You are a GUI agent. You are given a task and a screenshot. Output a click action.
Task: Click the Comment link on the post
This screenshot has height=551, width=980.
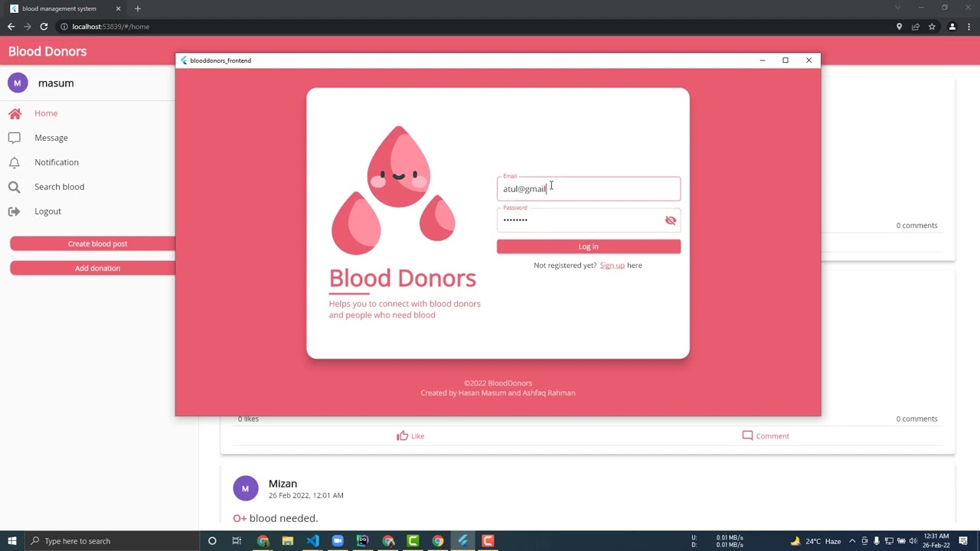[x=773, y=436]
